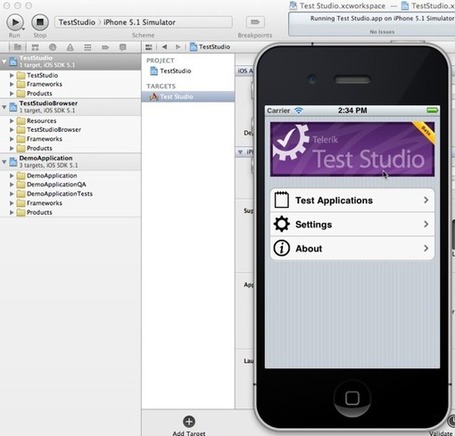Select the DemoApplication project row

[x=70, y=162]
